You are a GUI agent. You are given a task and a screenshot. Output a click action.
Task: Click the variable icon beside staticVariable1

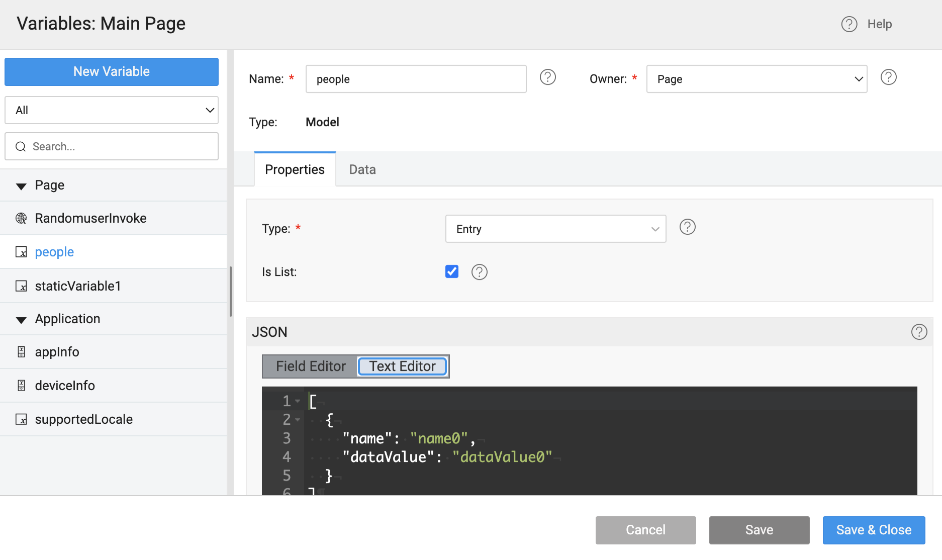pos(21,286)
